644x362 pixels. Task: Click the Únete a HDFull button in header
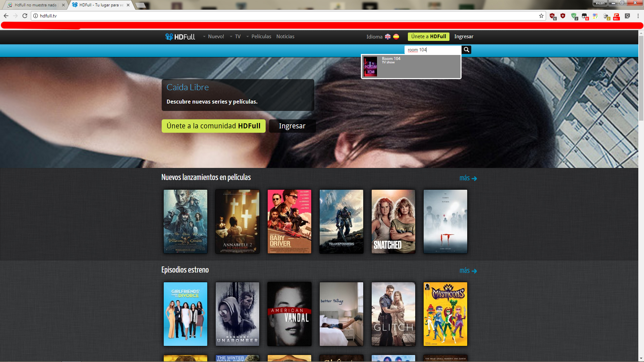(x=429, y=37)
